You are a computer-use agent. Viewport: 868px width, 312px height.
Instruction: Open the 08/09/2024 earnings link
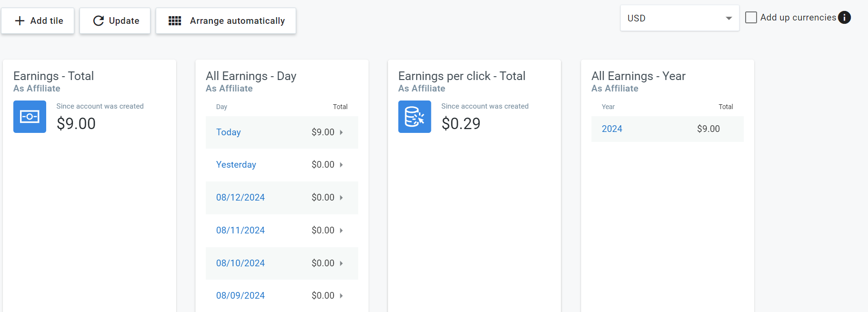(x=240, y=296)
